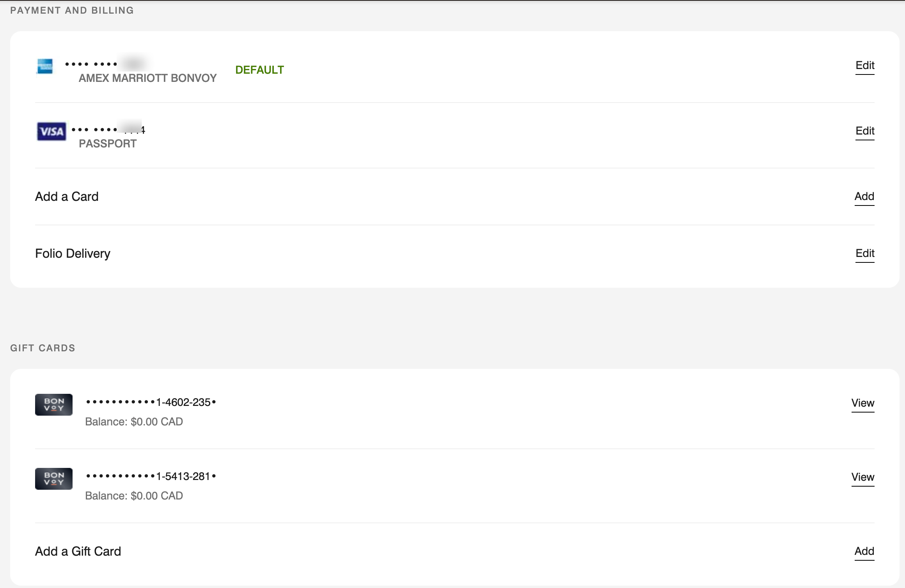Image resolution: width=905 pixels, height=588 pixels.
Task: Click the Folio Delivery row label
Action: pos(73,253)
